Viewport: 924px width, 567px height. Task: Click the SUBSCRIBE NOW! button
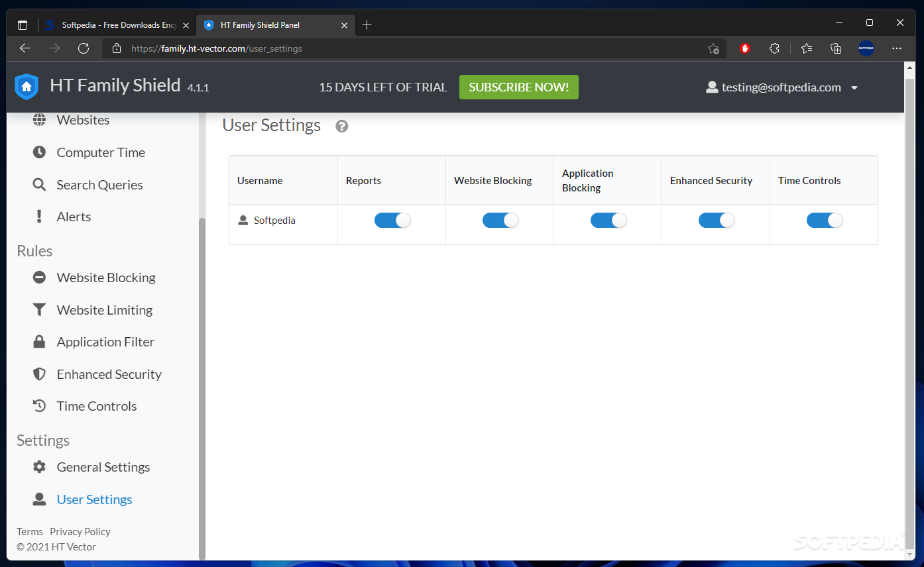pyautogui.click(x=519, y=87)
